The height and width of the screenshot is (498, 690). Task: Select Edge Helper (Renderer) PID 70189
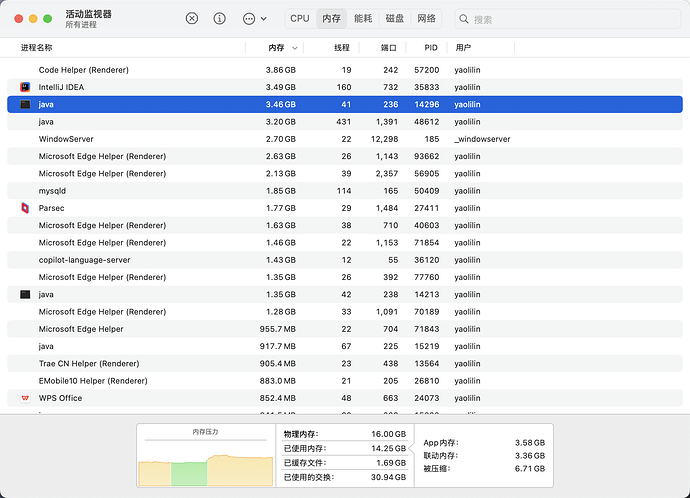[x=345, y=312]
